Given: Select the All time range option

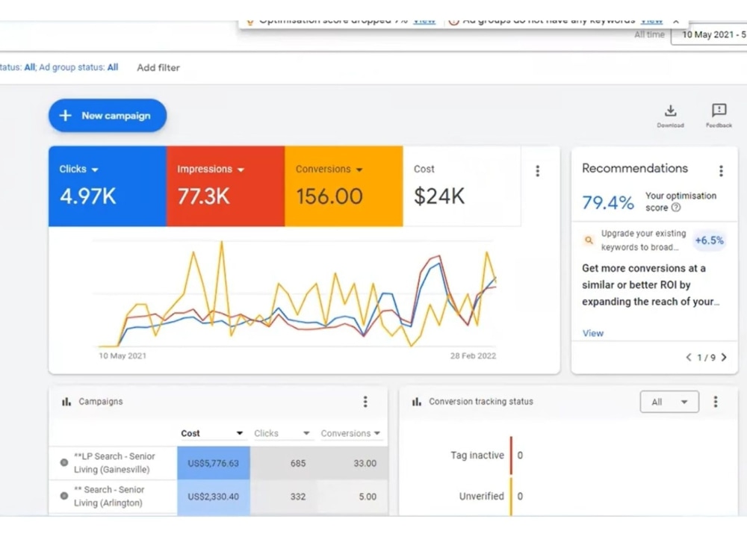Looking at the screenshot, I should 649,35.
